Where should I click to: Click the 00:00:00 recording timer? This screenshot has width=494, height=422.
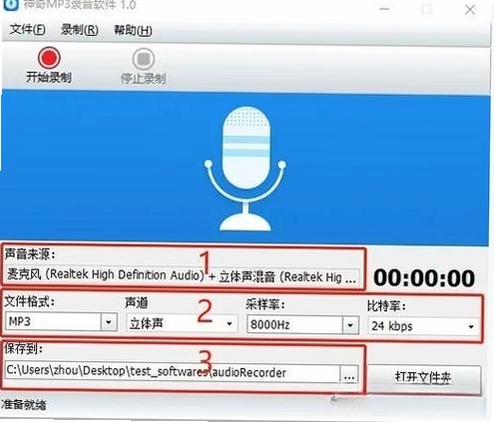(424, 278)
